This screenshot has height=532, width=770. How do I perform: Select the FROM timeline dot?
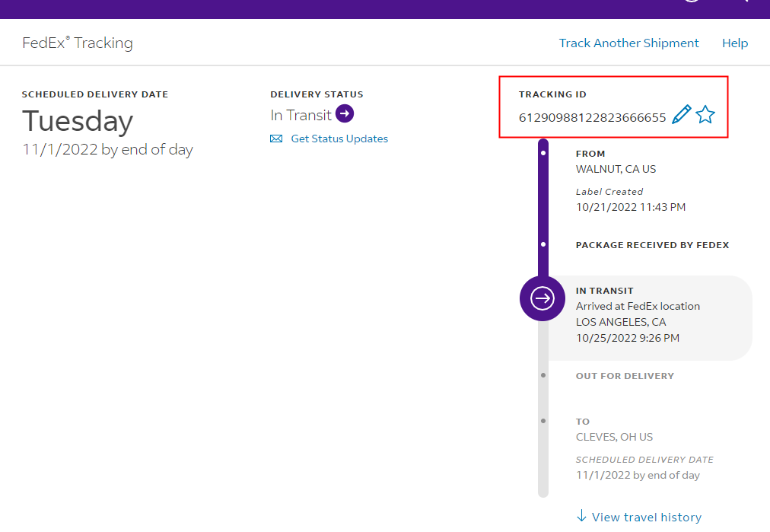click(543, 153)
